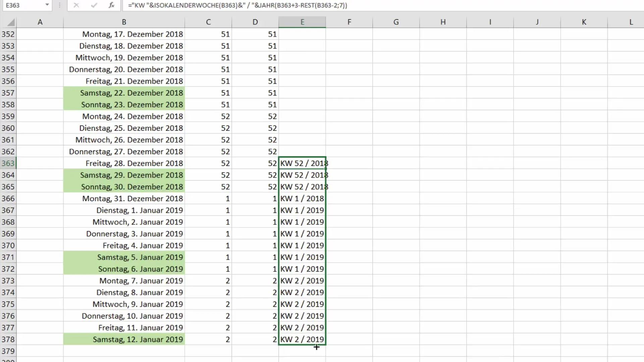Click the Select All corner triangle
This screenshot has height=362, width=644.
coord(11,22)
